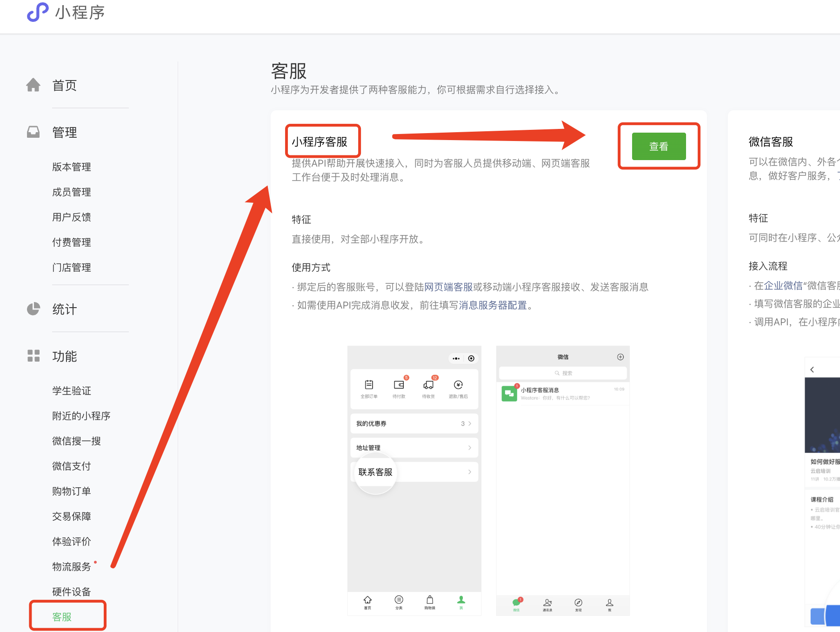Click the 待付款 icon in the preview

click(399, 385)
